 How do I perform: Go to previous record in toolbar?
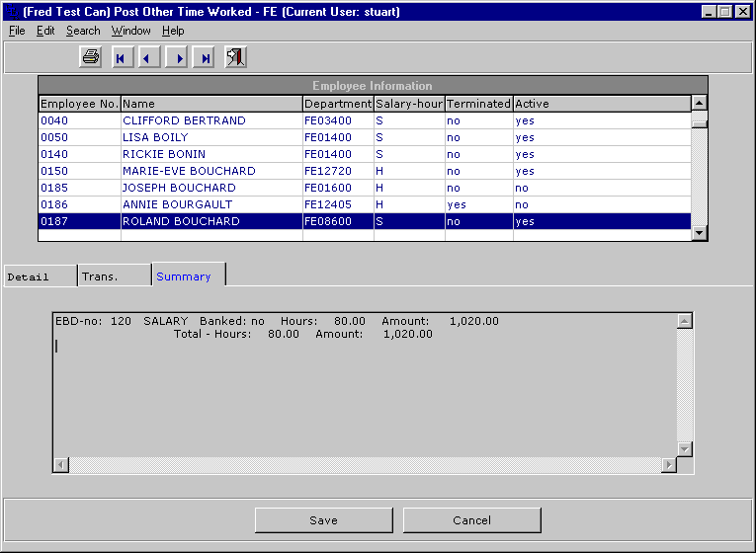coord(148,58)
